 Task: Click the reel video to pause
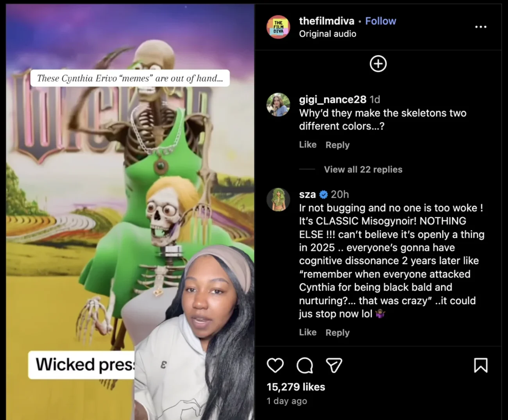(x=130, y=211)
